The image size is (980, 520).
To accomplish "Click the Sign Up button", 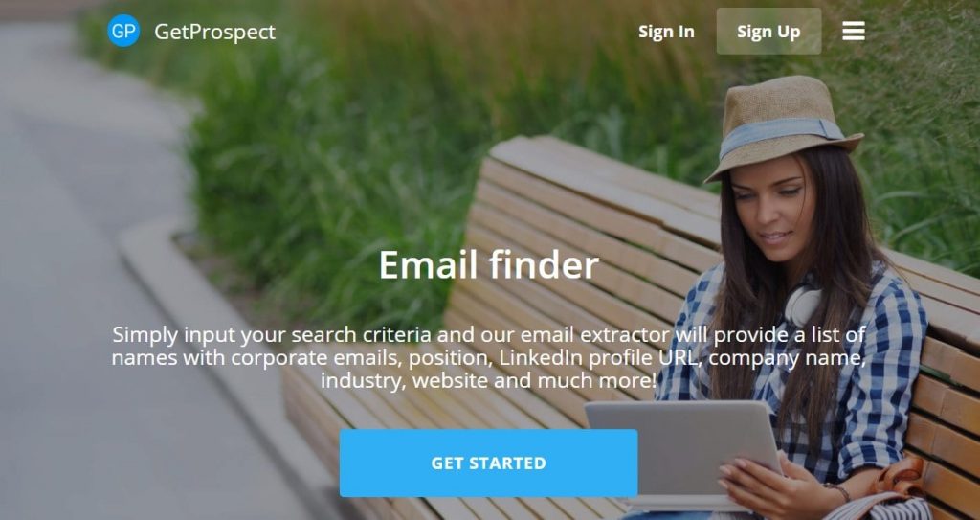I will pyautogui.click(x=768, y=32).
